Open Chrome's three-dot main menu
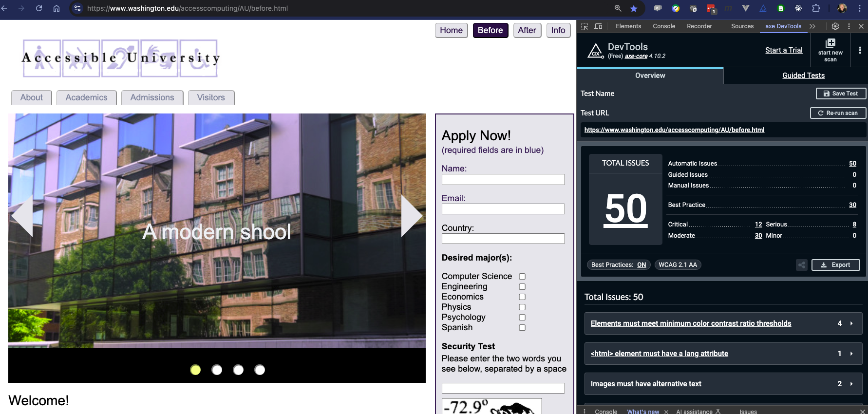The image size is (868, 414). (860, 8)
